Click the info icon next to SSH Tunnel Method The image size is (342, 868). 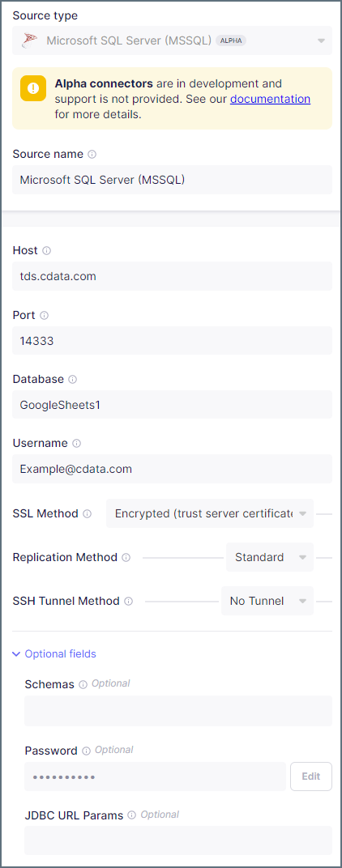point(129,601)
